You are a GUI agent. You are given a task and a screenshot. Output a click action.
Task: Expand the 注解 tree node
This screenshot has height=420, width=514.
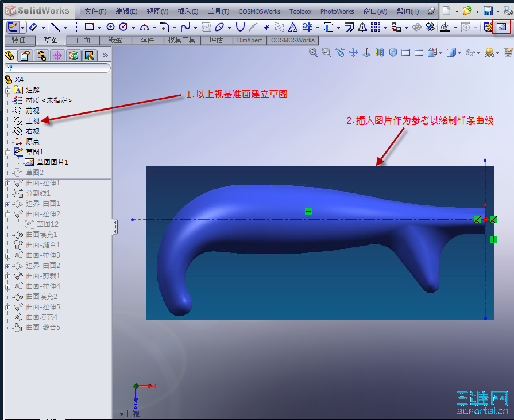pos(8,91)
